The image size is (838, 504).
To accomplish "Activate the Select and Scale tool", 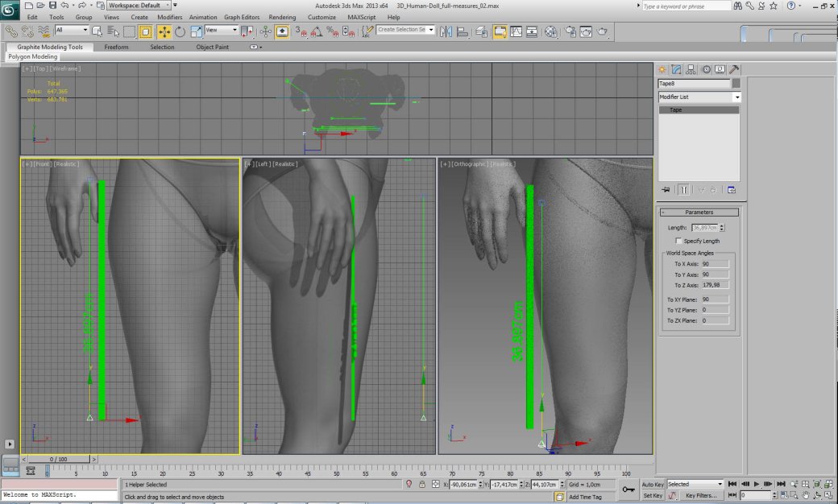I will (x=196, y=32).
